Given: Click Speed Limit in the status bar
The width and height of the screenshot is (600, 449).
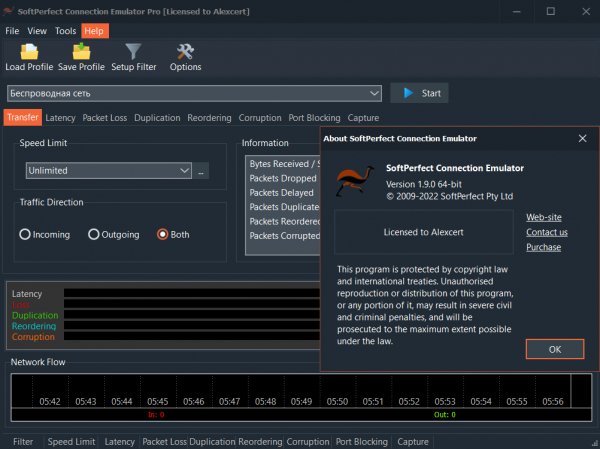Looking at the screenshot, I should 71,441.
